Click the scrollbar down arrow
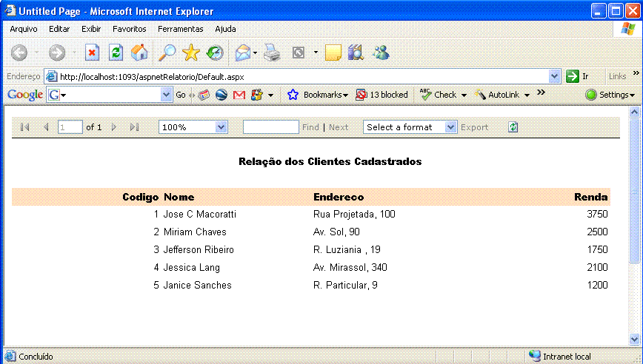Image resolution: width=643 pixels, height=364 pixels. point(634,339)
